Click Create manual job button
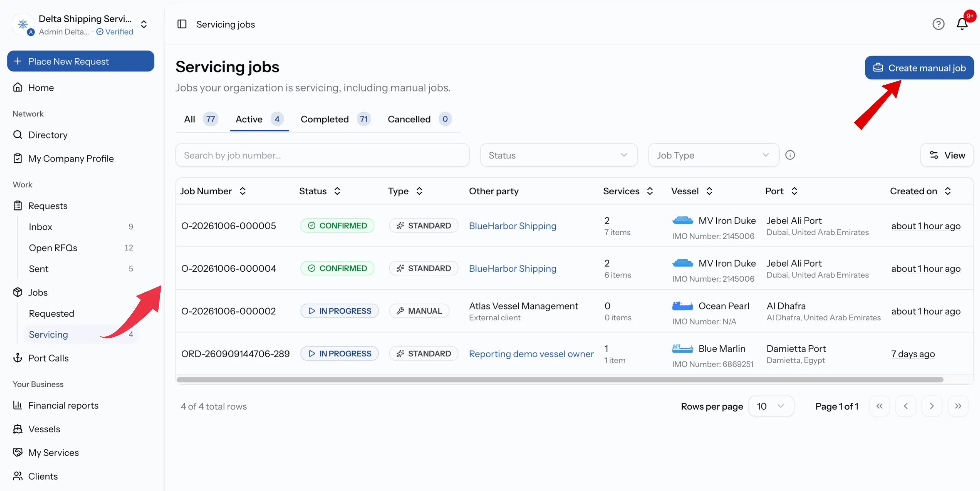This screenshot has height=491, width=980. tap(919, 68)
